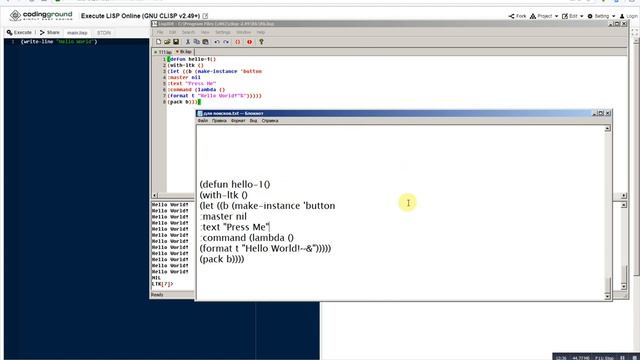Expand the Project dropdown in codingground
Image resolution: width=640 pixels, height=360 pixels.
point(544,16)
